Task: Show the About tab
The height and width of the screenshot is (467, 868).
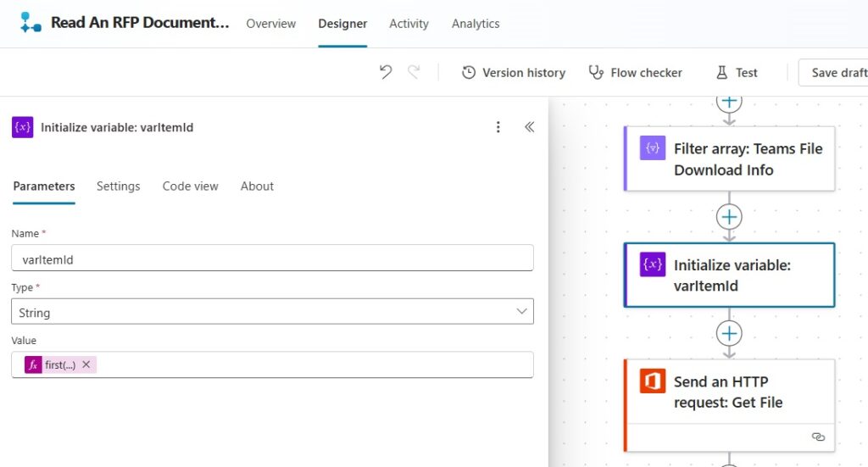Action: [x=257, y=186]
